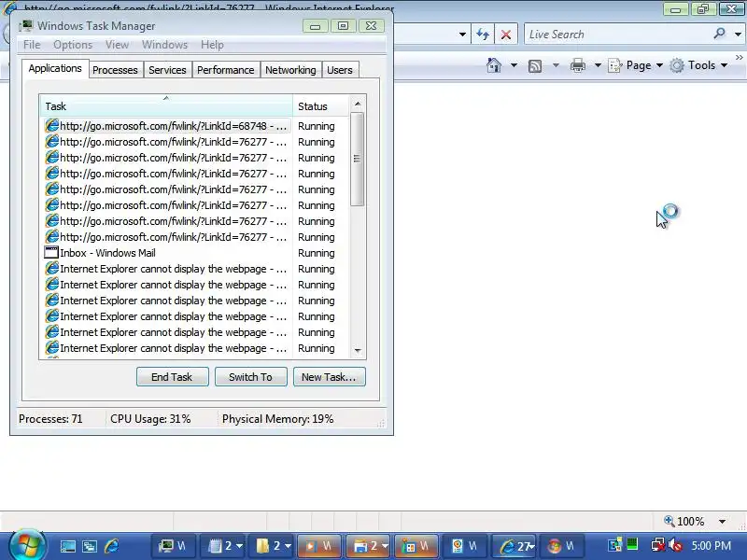Click the Page icon in Internet Explorer toolbar
The image size is (747, 560).
pyautogui.click(x=615, y=65)
